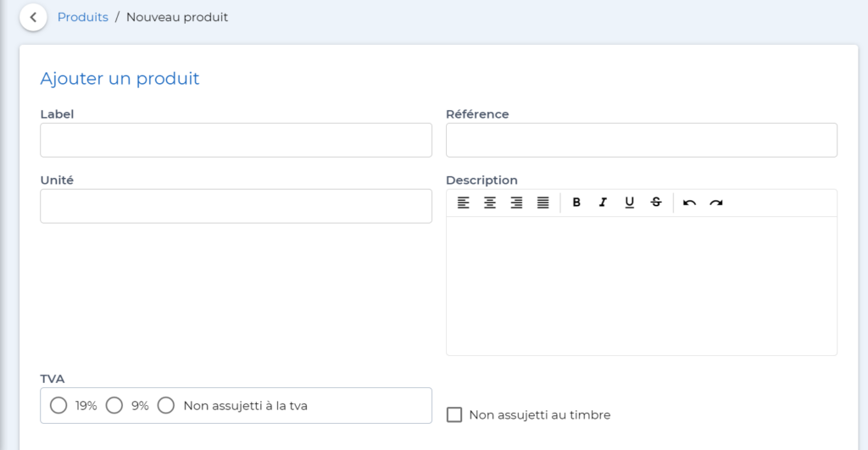This screenshot has width=868, height=450.
Task: Click the Nouveau produit breadcrumb text
Action: (x=177, y=17)
